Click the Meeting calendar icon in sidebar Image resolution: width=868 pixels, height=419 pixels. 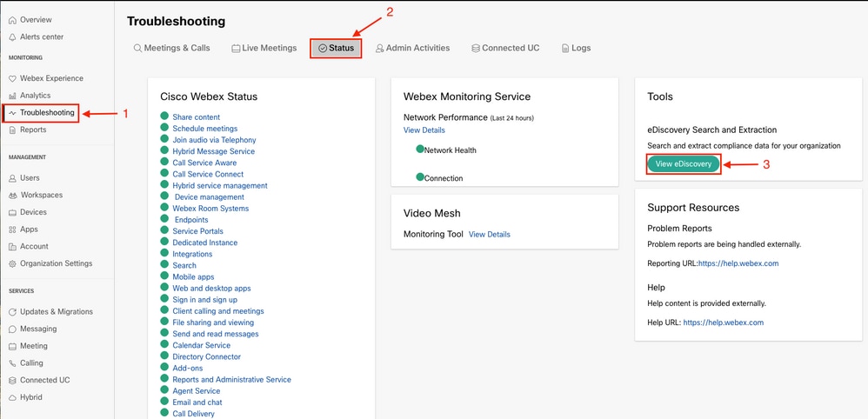(13, 347)
